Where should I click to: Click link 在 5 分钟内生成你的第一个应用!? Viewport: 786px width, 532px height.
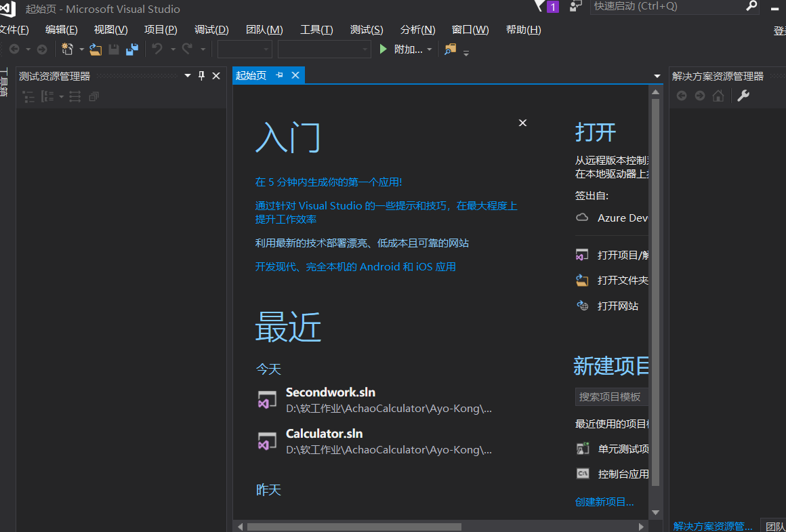(x=329, y=182)
